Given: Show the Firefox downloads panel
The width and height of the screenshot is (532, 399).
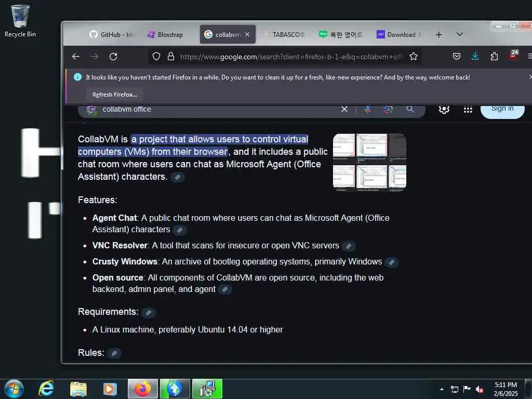Looking at the screenshot, I should 475,56.
